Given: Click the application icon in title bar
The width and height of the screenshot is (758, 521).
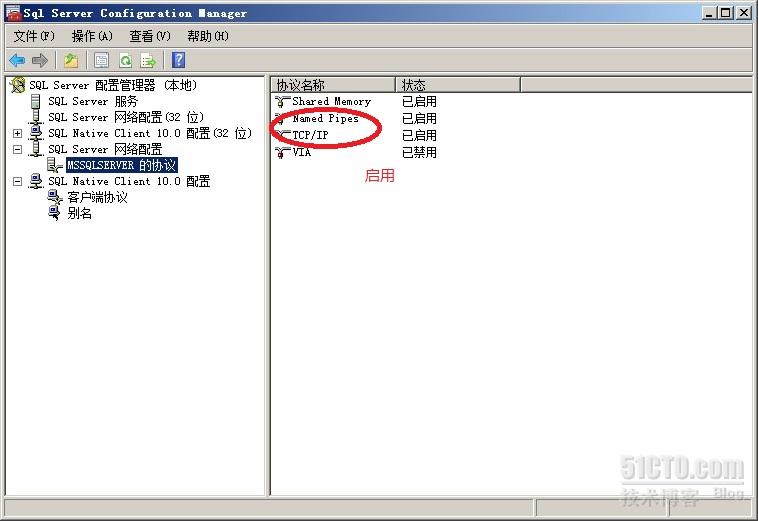Looking at the screenshot, I should tap(13, 13).
